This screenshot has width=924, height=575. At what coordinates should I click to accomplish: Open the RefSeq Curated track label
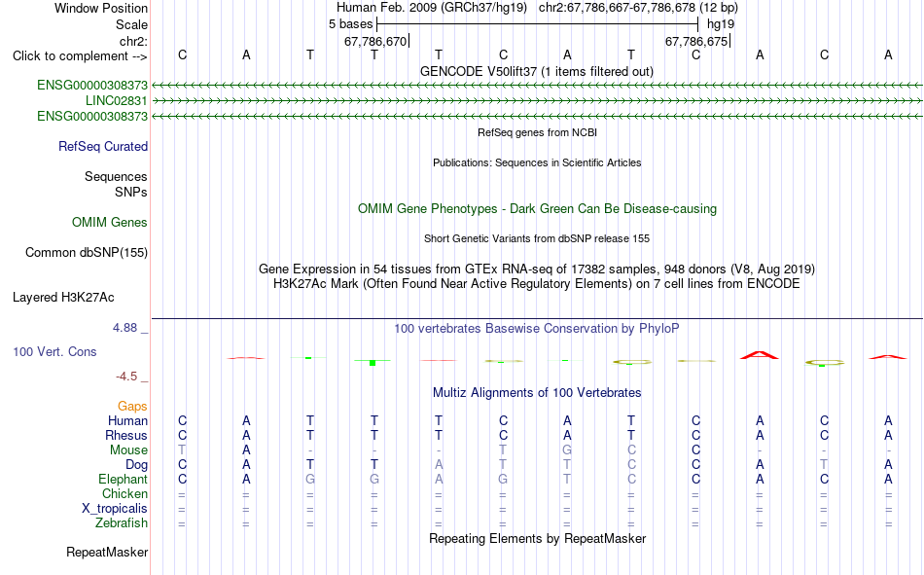tap(103, 146)
